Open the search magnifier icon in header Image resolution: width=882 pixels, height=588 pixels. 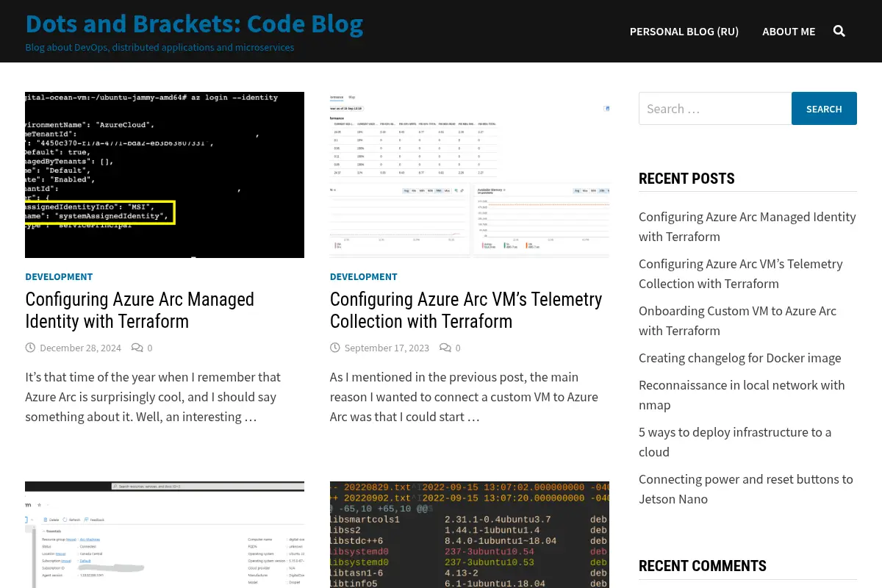coord(839,31)
